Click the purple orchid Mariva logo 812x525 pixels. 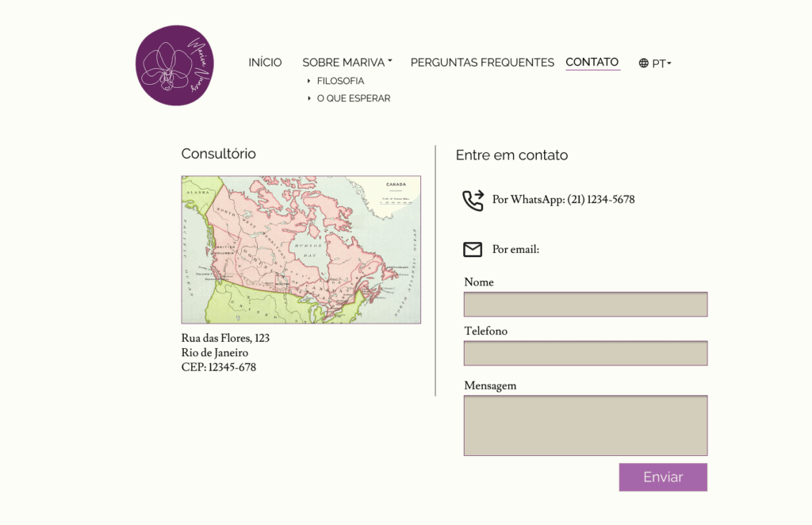174,65
